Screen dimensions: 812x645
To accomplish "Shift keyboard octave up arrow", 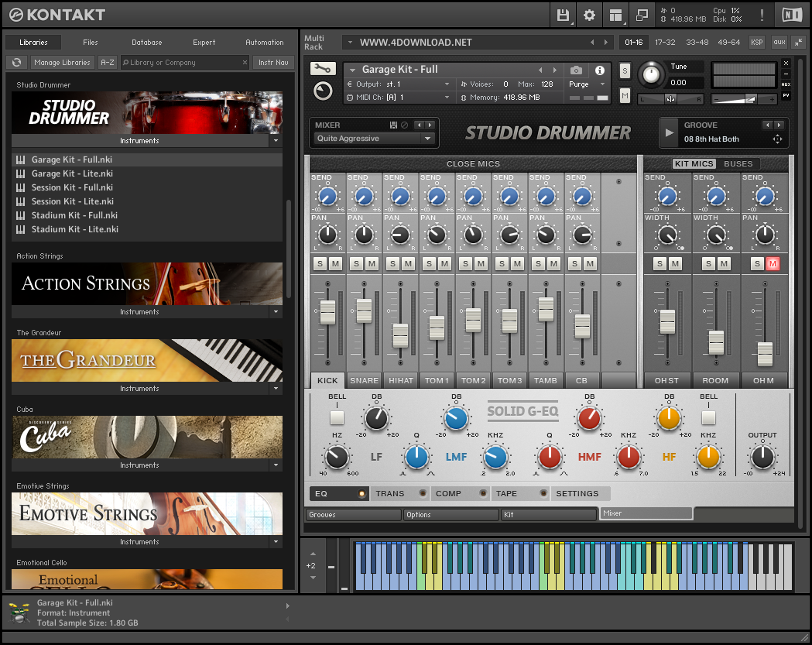I will click(313, 554).
